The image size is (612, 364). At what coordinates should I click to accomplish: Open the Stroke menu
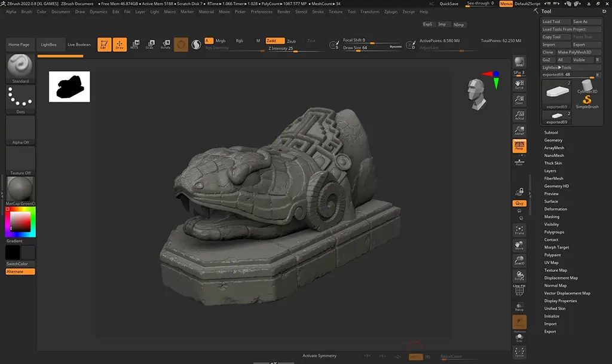click(x=318, y=12)
